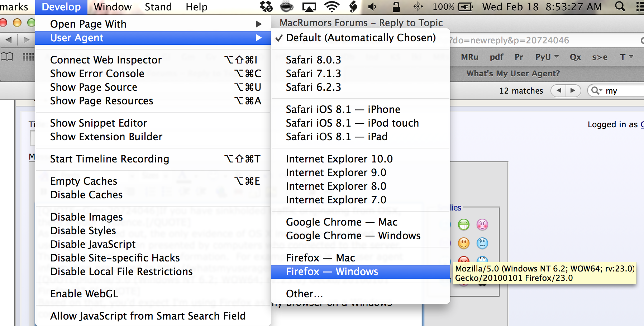Open the MRu bookmark

click(469, 57)
